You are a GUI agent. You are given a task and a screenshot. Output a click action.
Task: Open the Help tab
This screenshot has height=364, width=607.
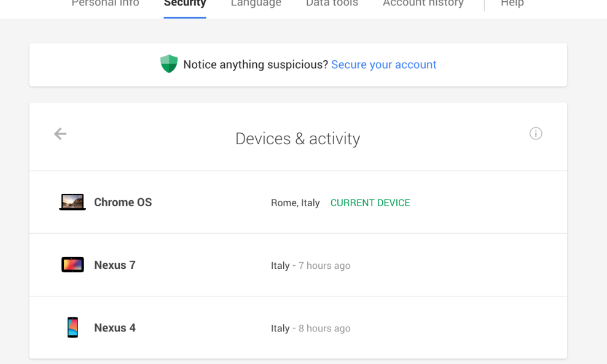(512, 4)
